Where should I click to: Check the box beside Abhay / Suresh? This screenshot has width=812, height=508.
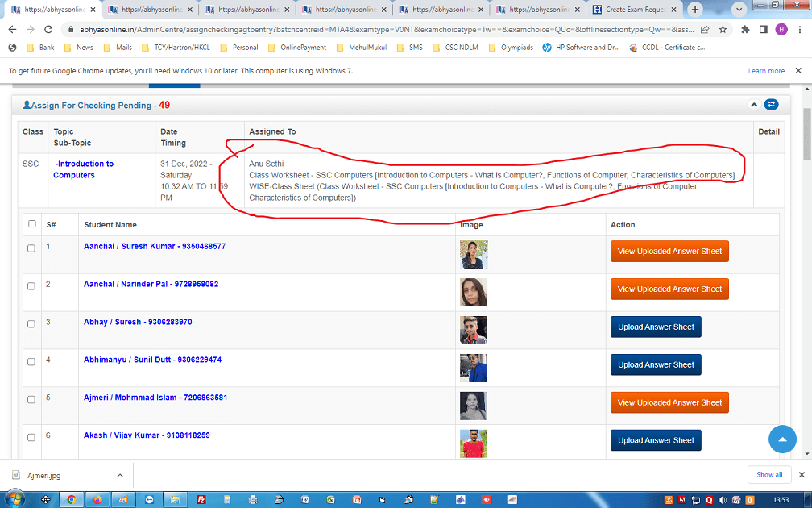tap(31, 324)
